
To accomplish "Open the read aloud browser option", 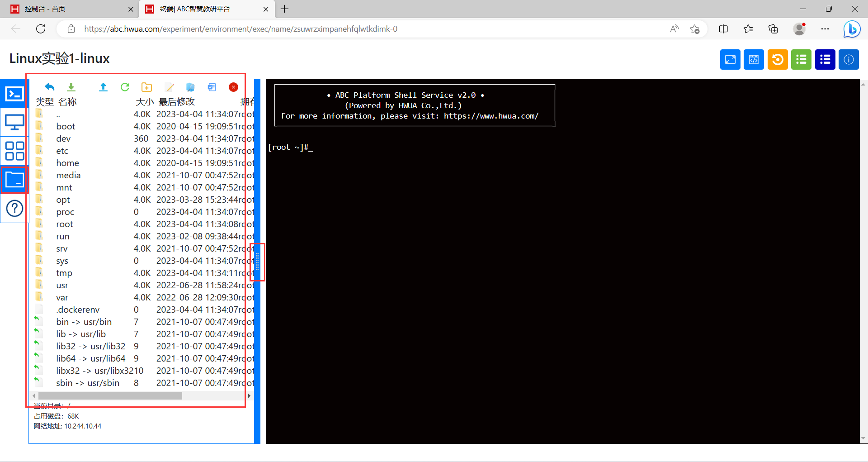I will [674, 29].
